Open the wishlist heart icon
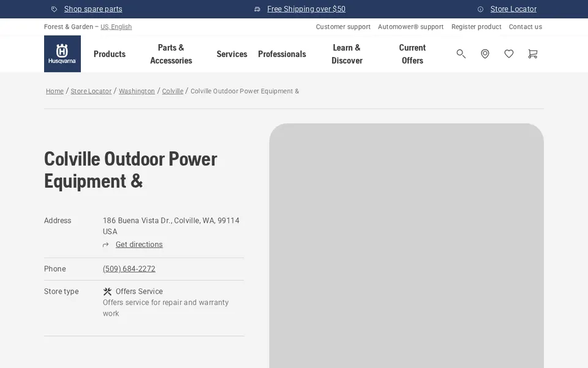The height and width of the screenshot is (368, 588). (509, 54)
